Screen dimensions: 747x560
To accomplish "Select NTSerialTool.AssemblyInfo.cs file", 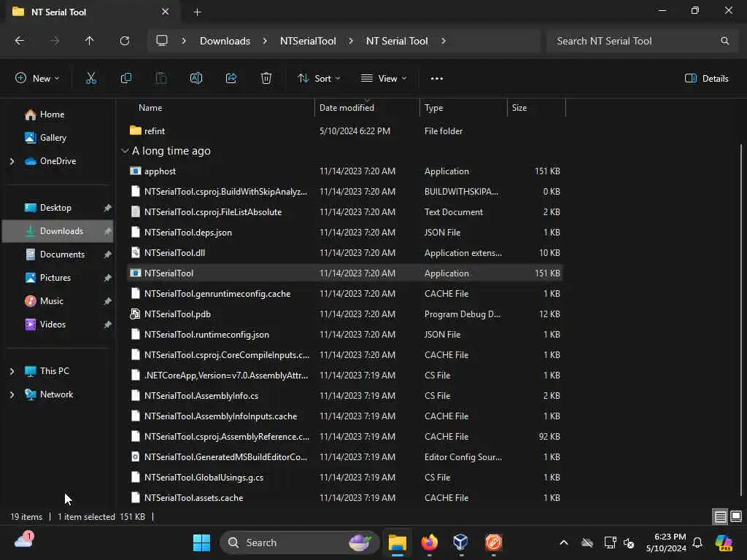I will [344, 396].
